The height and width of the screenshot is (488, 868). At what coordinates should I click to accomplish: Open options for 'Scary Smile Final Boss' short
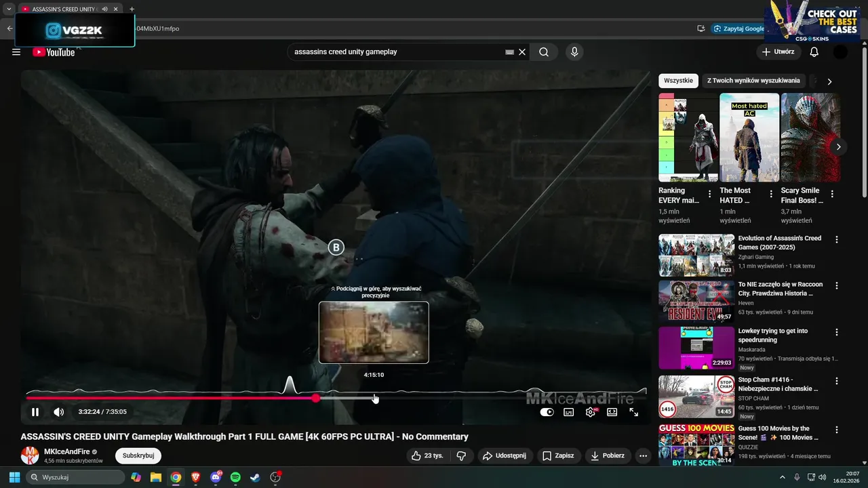coord(832,194)
